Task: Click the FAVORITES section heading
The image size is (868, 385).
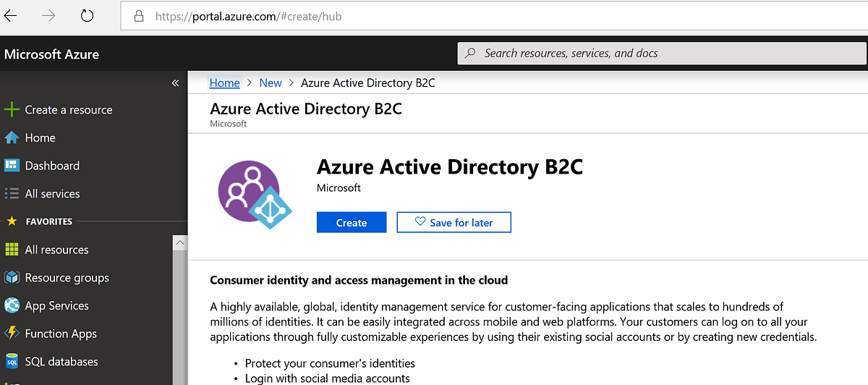Action: (x=49, y=221)
